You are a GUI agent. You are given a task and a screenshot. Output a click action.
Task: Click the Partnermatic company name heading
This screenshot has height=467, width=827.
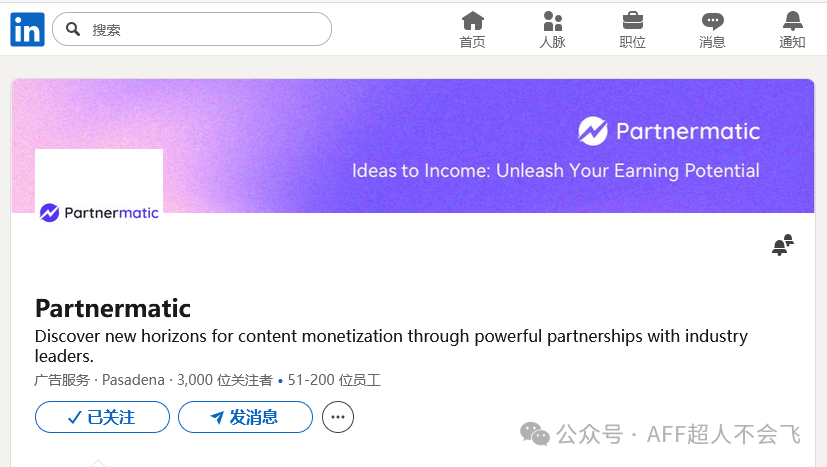click(x=113, y=308)
